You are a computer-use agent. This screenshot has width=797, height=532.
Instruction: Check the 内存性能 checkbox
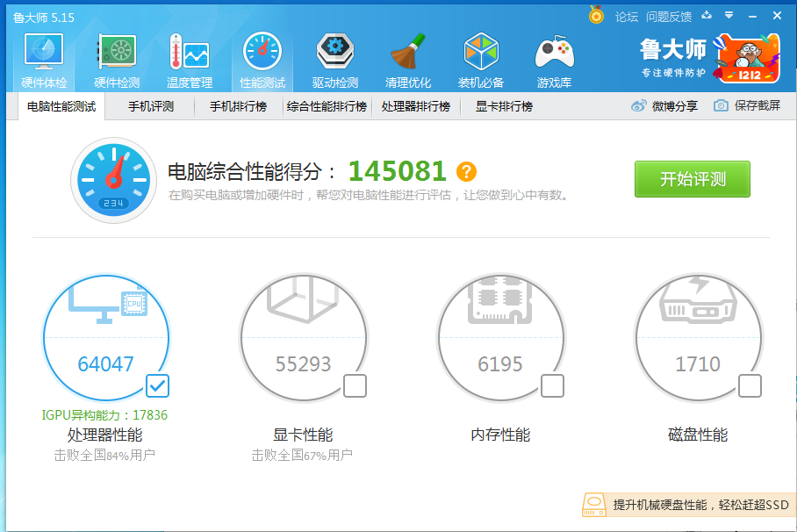[552, 386]
